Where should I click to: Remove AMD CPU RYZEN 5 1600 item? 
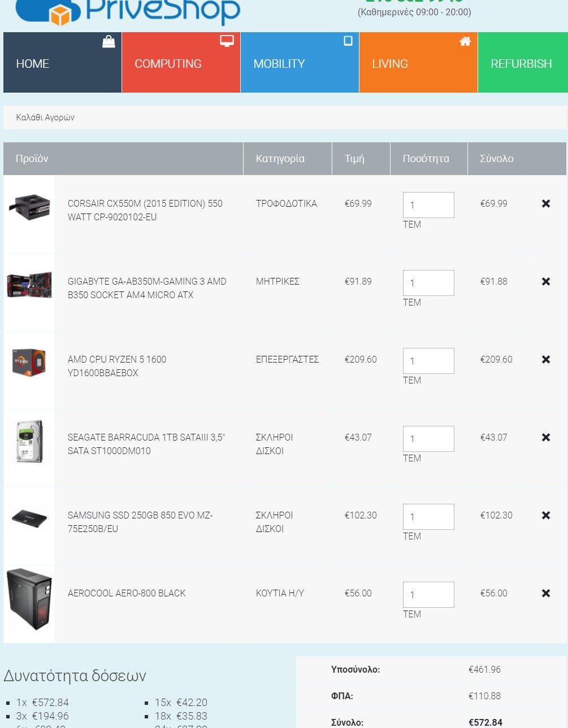click(546, 359)
